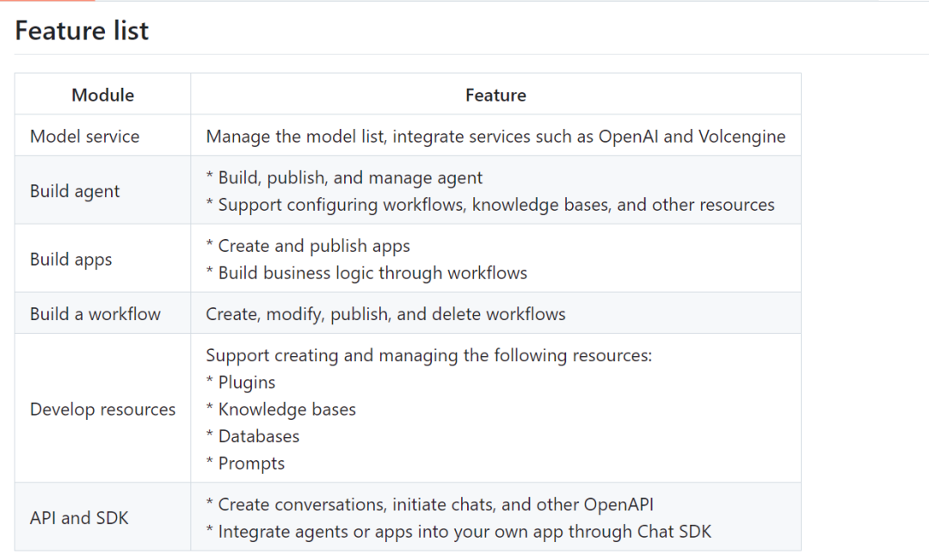Select the "Build agent" module cell

pyautogui.click(x=75, y=191)
